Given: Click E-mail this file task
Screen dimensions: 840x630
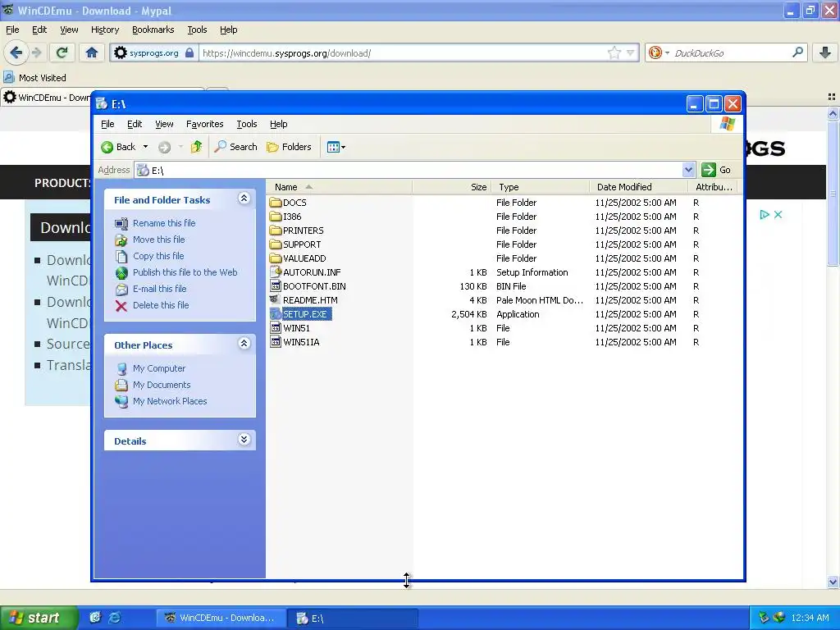Looking at the screenshot, I should pyautogui.click(x=160, y=289).
